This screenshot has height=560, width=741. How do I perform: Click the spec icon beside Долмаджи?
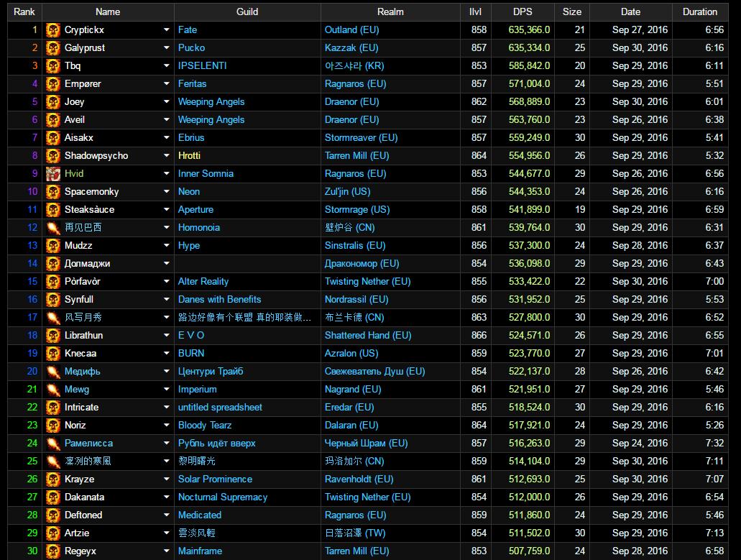[x=53, y=263]
